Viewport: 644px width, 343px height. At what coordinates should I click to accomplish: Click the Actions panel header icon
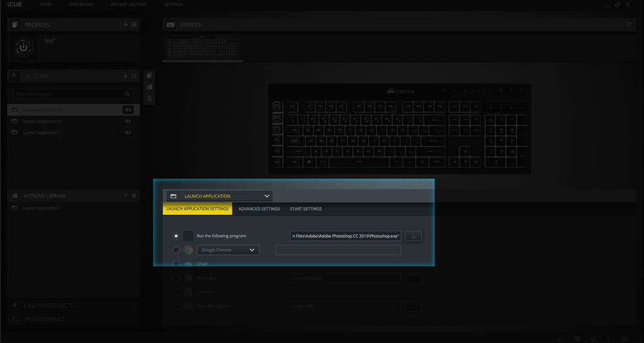(x=14, y=75)
